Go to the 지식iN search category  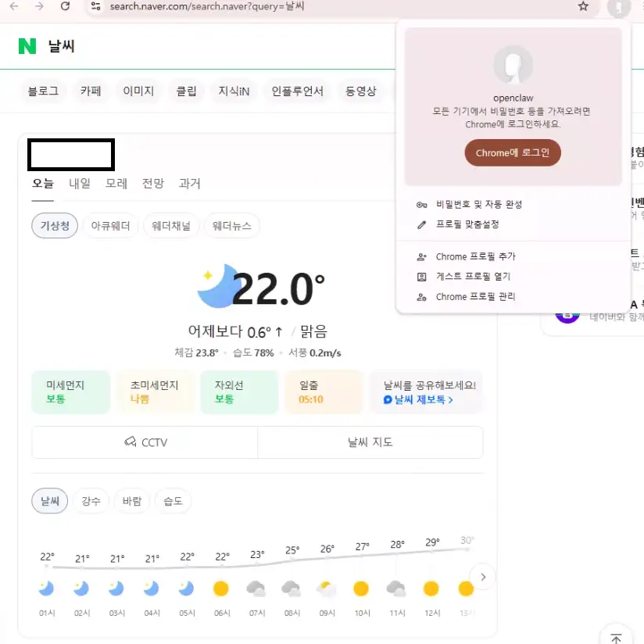coord(234,91)
